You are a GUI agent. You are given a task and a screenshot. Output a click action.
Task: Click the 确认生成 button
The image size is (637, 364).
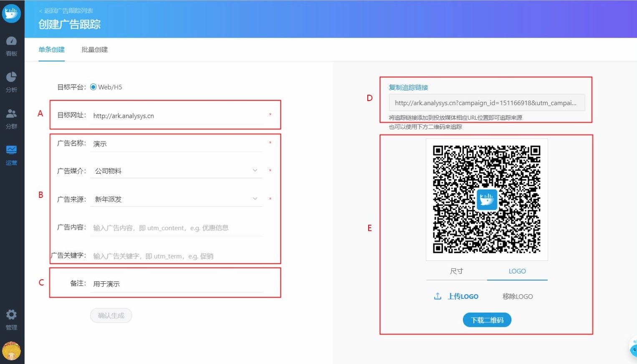(x=111, y=316)
